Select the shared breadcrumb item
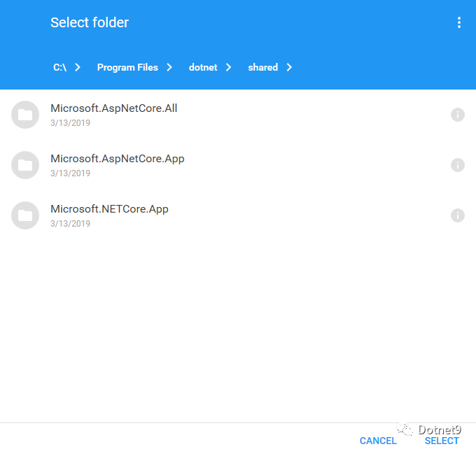The image size is (476, 449). (x=263, y=67)
